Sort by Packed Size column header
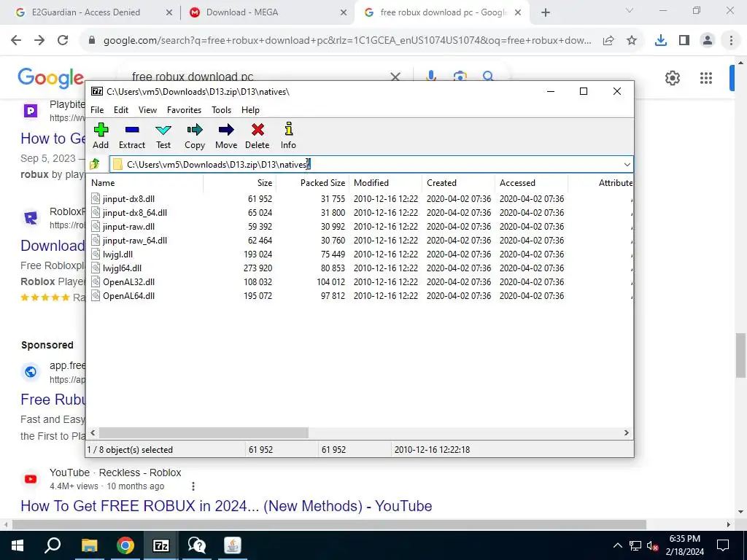Viewport: 747px width, 560px height. pyautogui.click(x=312, y=183)
